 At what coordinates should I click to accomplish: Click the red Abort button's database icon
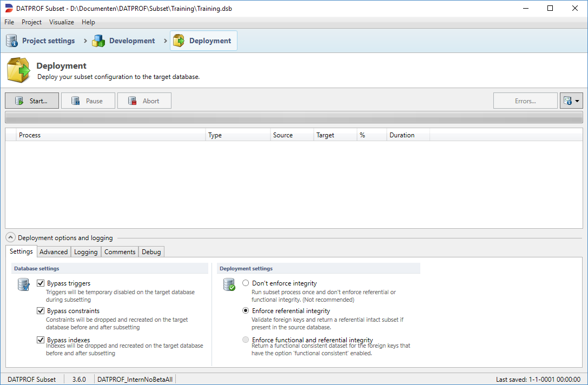point(131,101)
